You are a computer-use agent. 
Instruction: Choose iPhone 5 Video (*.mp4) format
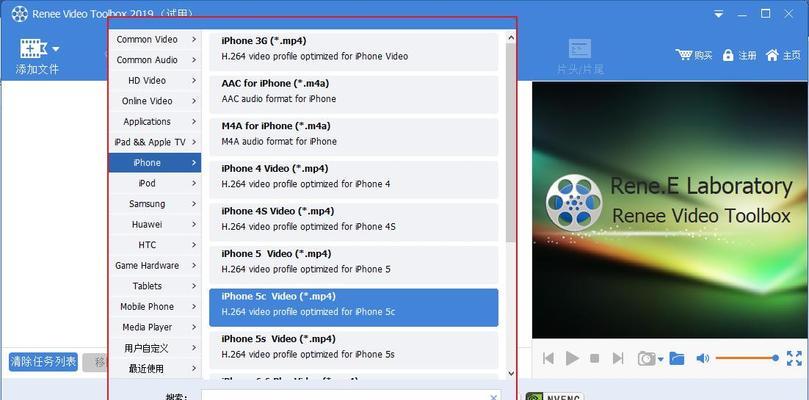[353, 265]
